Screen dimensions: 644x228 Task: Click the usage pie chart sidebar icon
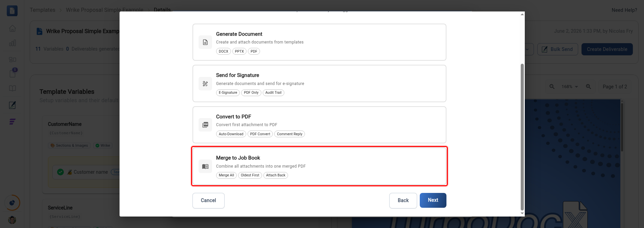[x=12, y=203]
